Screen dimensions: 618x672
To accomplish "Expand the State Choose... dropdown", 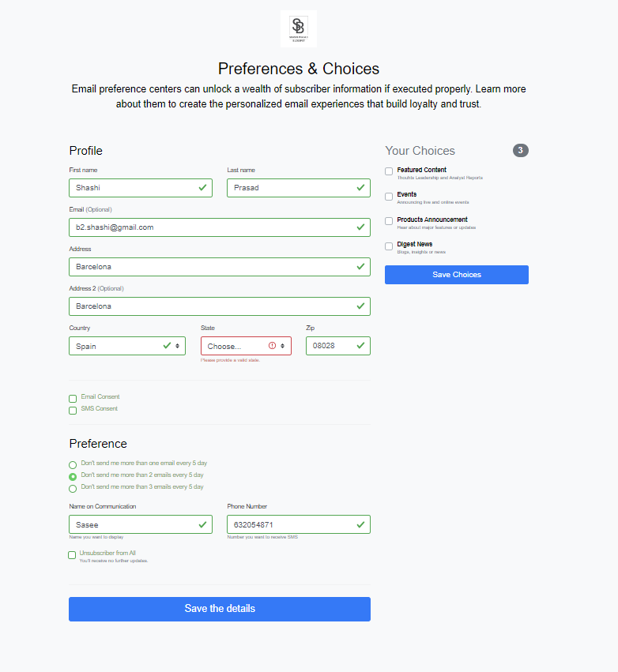I will coord(246,346).
